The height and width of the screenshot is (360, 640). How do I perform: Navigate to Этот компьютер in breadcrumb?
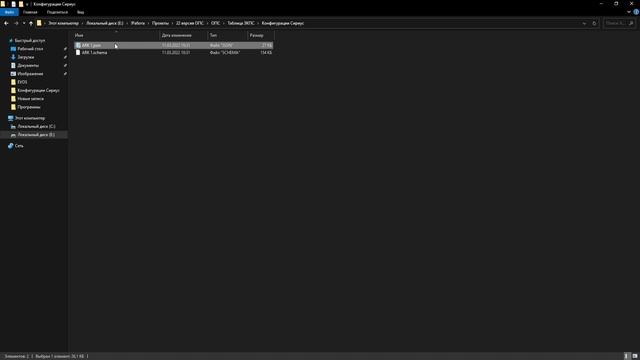63,23
